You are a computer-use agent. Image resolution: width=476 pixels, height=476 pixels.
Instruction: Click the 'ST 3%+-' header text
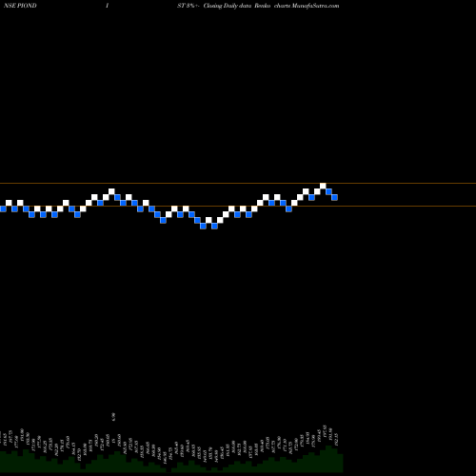coord(188,6)
